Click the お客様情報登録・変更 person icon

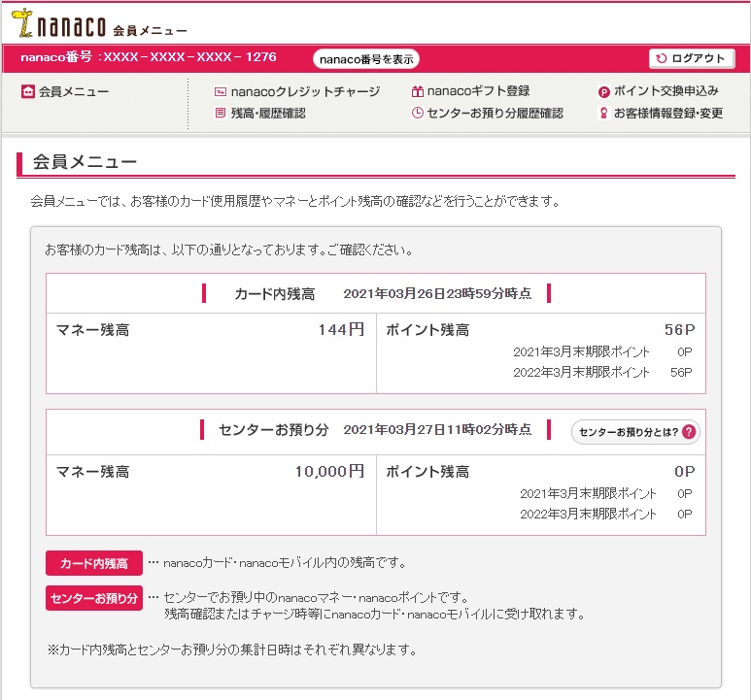[x=603, y=113]
